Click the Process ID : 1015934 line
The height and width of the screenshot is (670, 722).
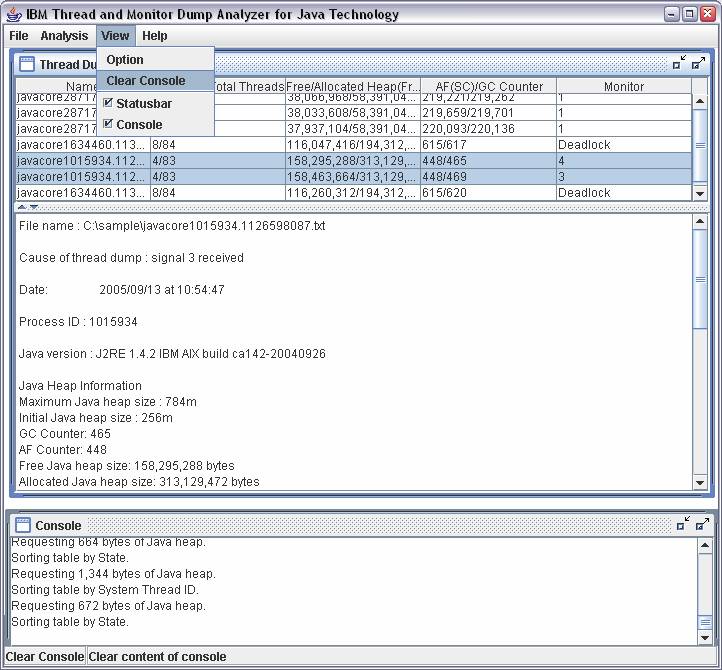point(78,321)
